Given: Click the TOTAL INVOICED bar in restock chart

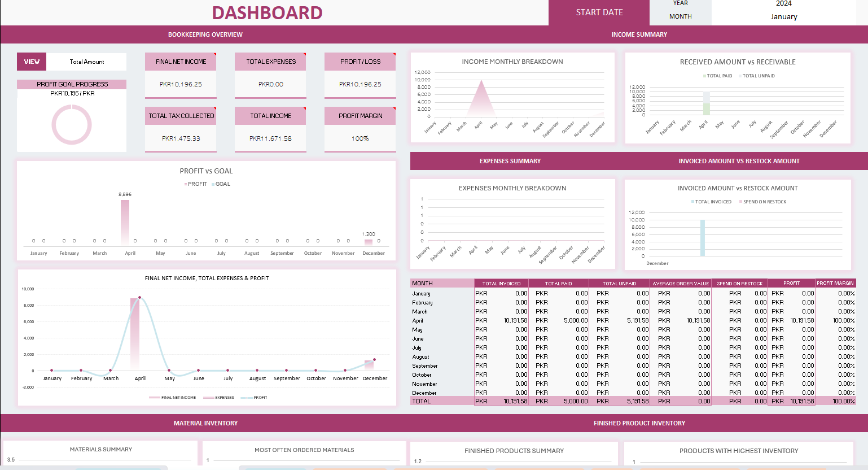Looking at the screenshot, I should (x=703, y=238).
